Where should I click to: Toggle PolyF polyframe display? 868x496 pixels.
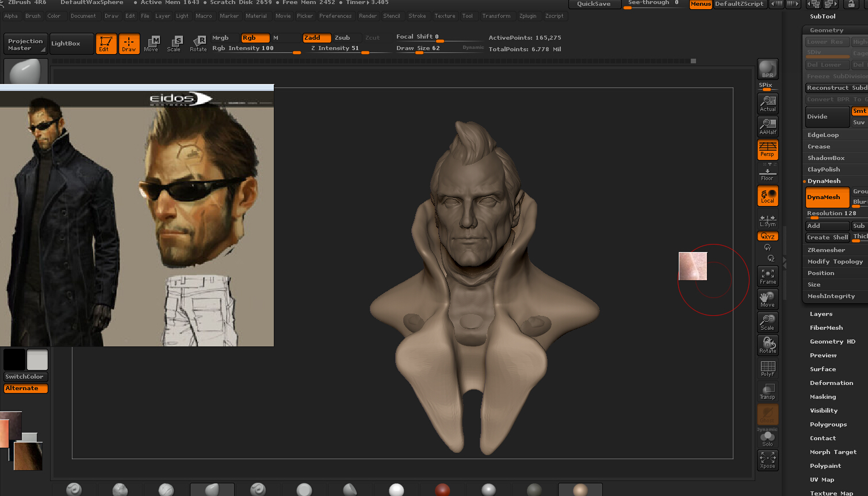[x=767, y=368]
